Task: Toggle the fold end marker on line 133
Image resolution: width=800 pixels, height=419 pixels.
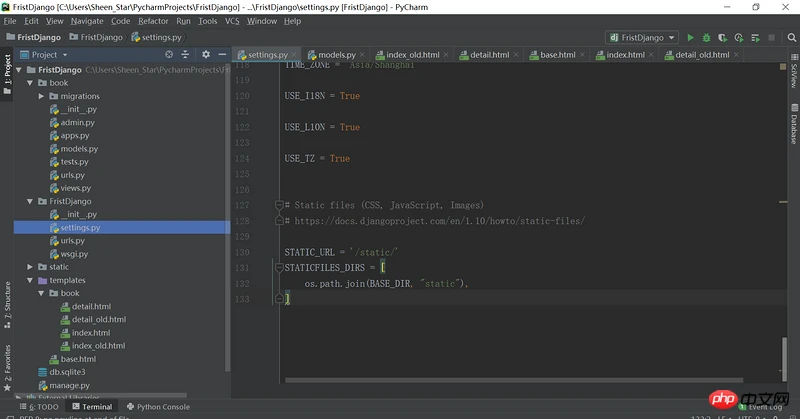Action: tap(279, 299)
